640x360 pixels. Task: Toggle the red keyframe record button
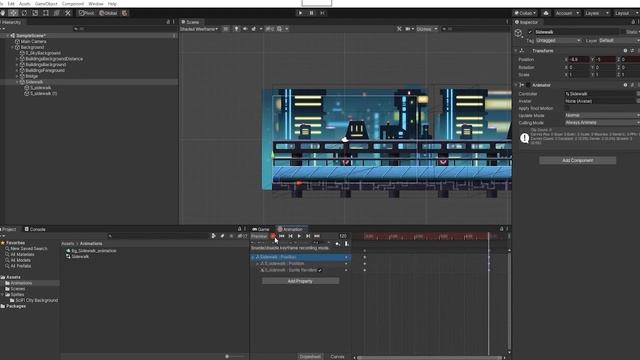273,236
